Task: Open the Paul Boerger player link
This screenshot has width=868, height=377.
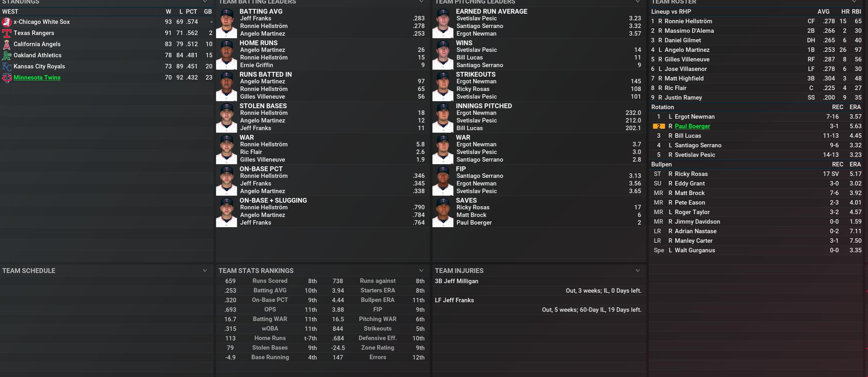Action: point(692,126)
